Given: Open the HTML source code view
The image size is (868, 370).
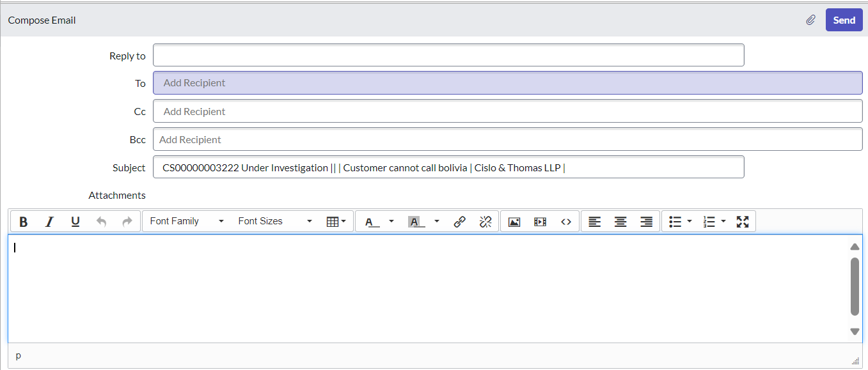Looking at the screenshot, I should click(565, 221).
